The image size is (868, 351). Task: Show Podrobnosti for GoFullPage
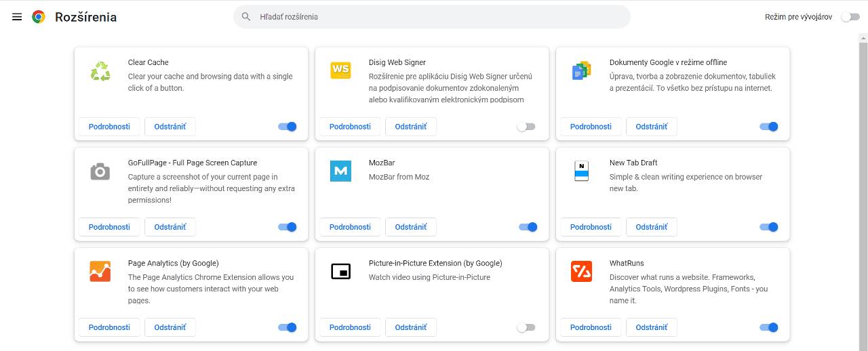[x=109, y=227]
